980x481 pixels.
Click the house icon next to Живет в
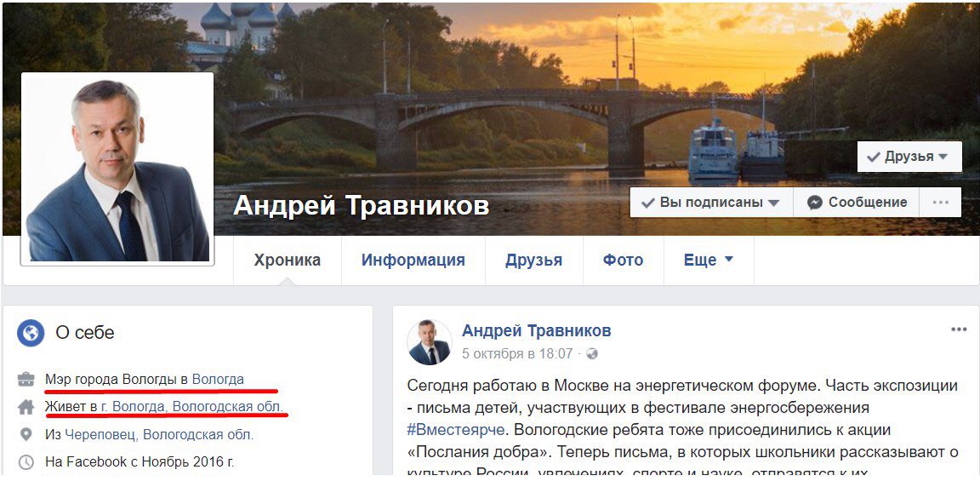[26, 407]
